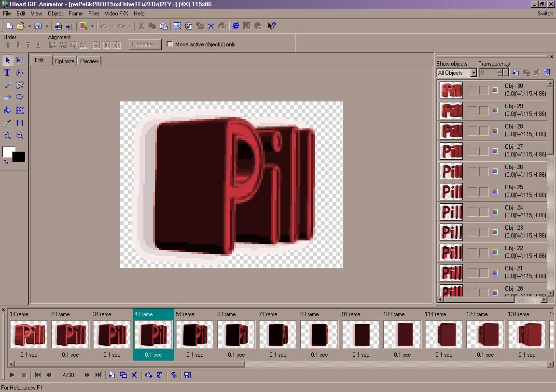This screenshot has width=556, height=392.
Task: Select frame 9 thumbnail in timeline
Action: pos(361,335)
